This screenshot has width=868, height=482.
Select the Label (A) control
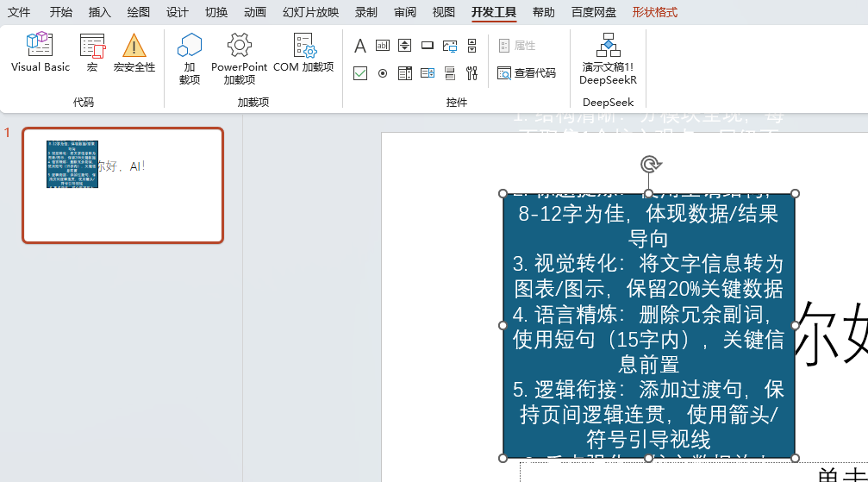[x=359, y=46]
